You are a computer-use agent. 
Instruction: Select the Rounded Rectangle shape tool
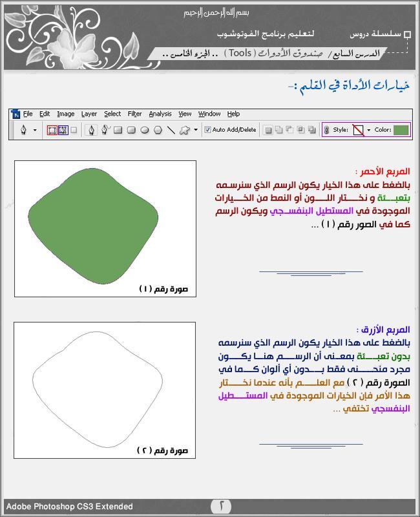pos(131,130)
